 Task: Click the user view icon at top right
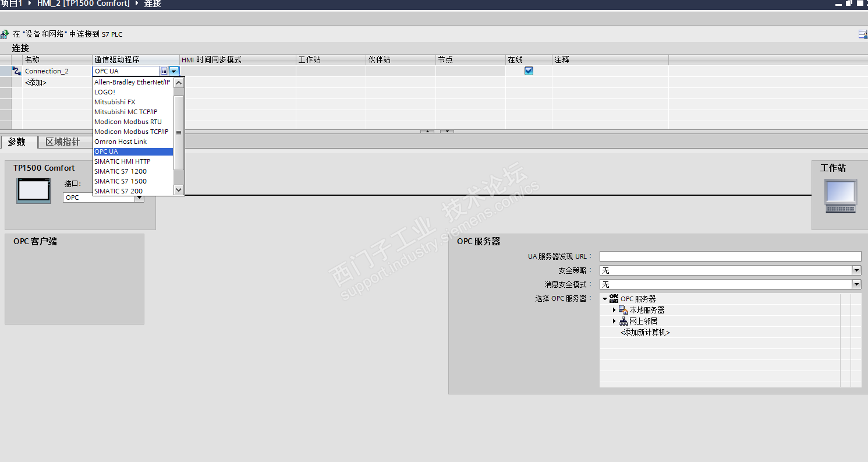(863, 34)
